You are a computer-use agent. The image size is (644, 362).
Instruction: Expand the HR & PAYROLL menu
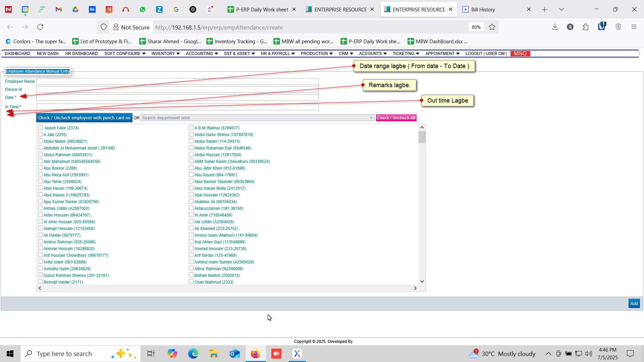click(x=277, y=54)
